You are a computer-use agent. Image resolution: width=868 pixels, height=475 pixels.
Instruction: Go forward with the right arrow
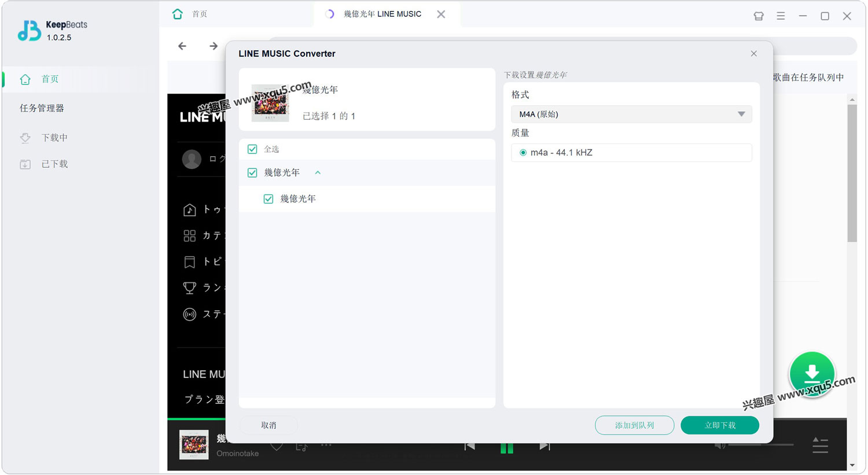214,46
